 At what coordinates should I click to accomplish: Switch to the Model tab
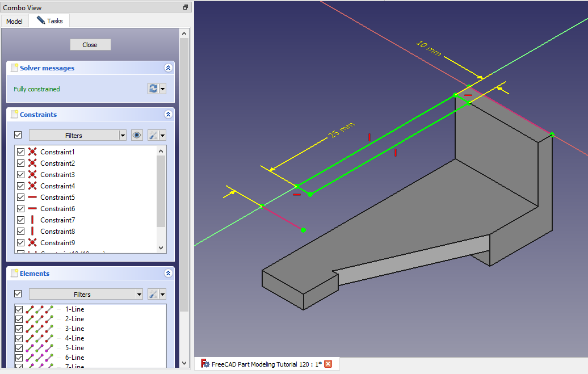click(14, 22)
